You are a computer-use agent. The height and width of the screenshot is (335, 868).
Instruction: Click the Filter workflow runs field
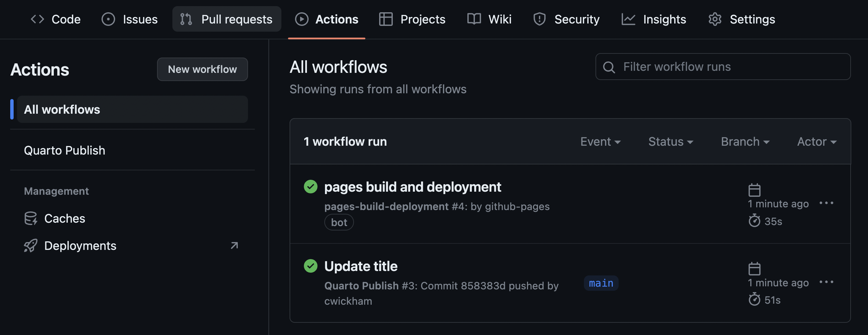point(722,67)
